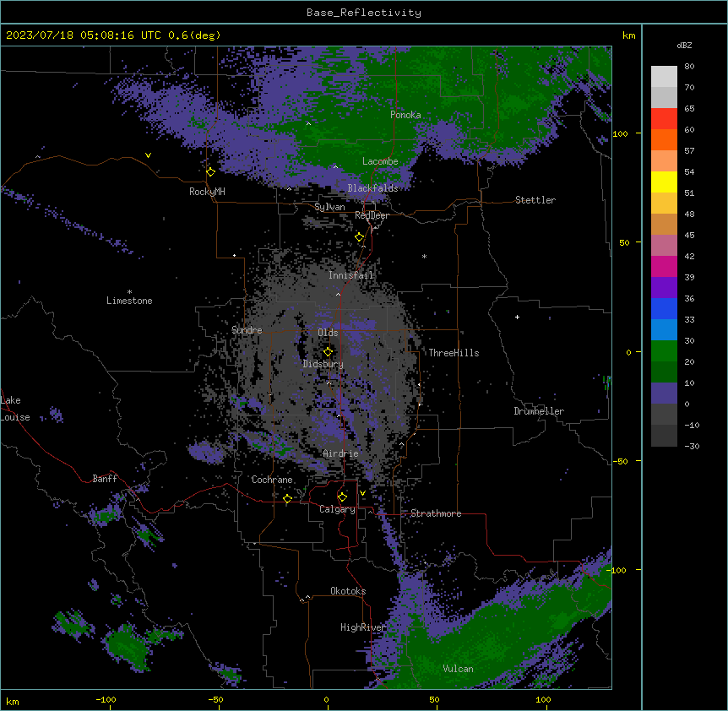Click the Base_Reflectivity title
Viewport: 728px width, 711px height.
point(364,13)
